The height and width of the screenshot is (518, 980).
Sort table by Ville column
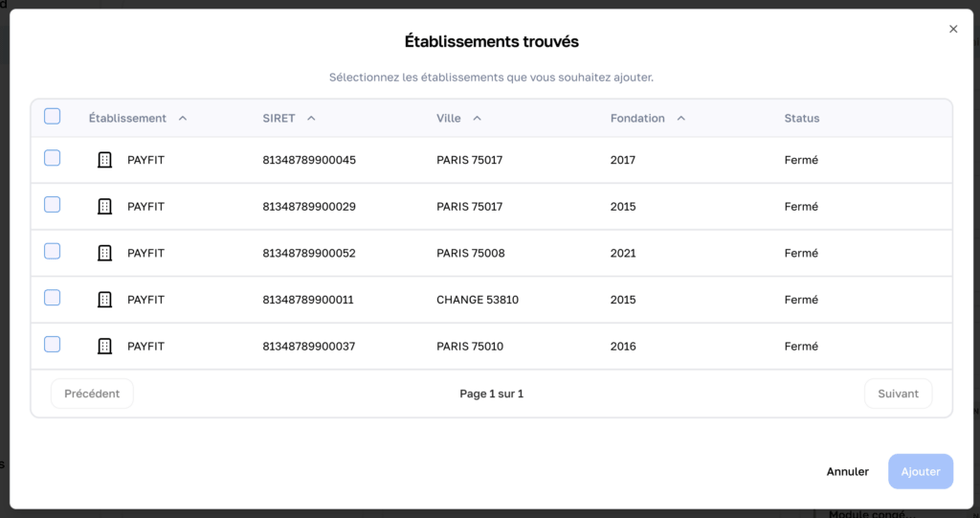click(x=477, y=119)
